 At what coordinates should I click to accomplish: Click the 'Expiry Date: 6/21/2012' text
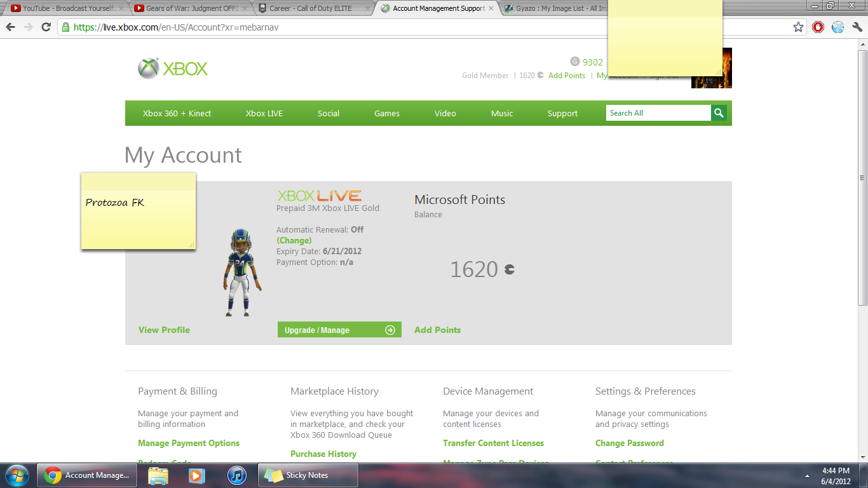[x=319, y=251]
